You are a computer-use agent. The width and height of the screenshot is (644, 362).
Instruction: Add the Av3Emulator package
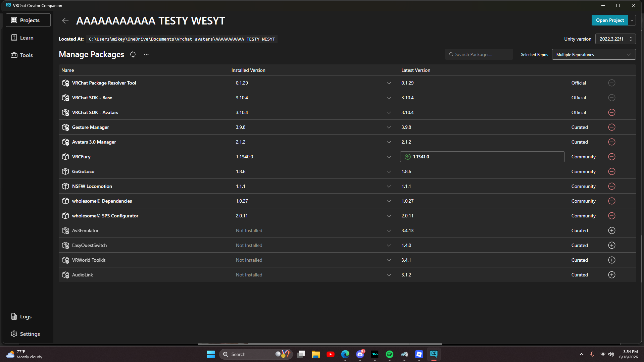click(x=612, y=230)
